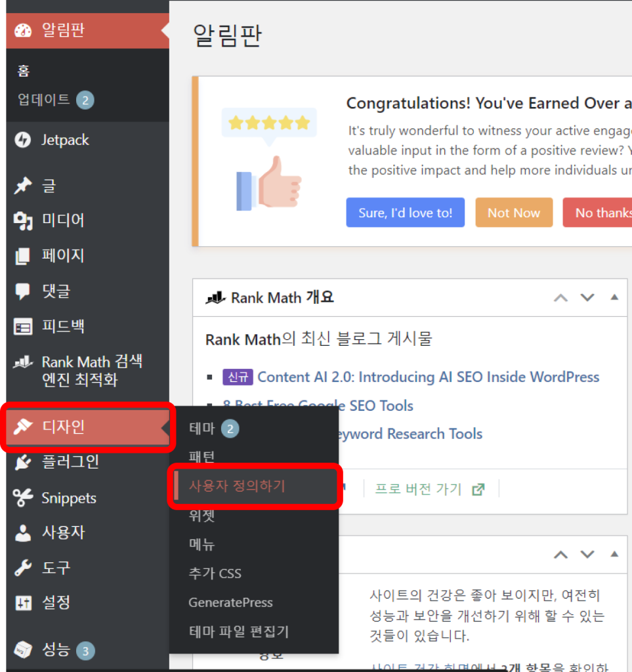Screen dimensions: 632x672
Task: Click the 글 pushpin icon
Action: pos(23,186)
